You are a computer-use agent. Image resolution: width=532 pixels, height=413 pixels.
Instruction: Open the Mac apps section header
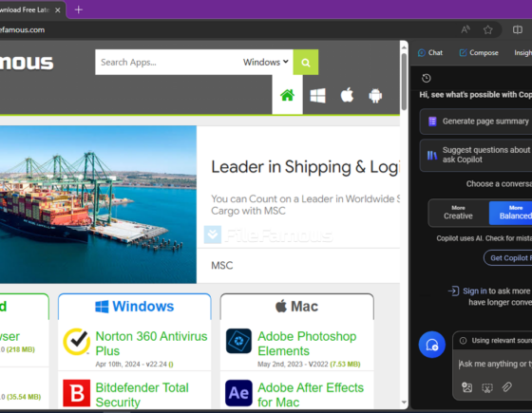(x=296, y=307)
